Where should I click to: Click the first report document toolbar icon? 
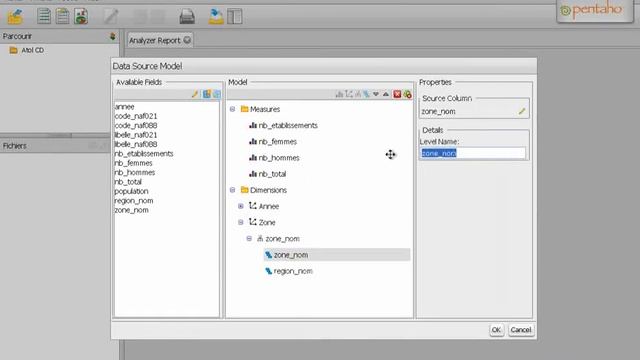(44, 16)
